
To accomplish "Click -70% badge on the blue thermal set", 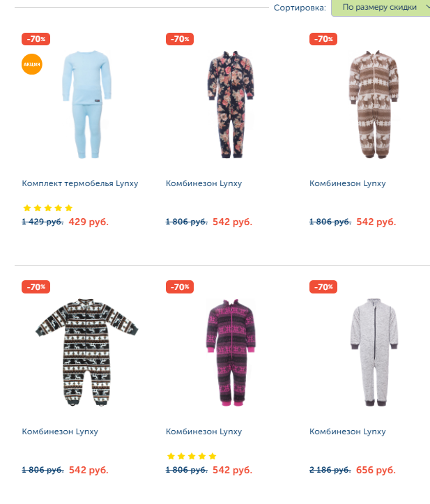I will pyautogui.click(x=36, y=39).
